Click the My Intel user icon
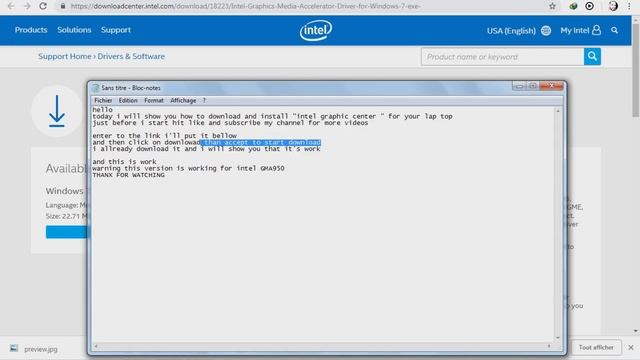This screenshot has width=640, height=360. pos(596,30)
